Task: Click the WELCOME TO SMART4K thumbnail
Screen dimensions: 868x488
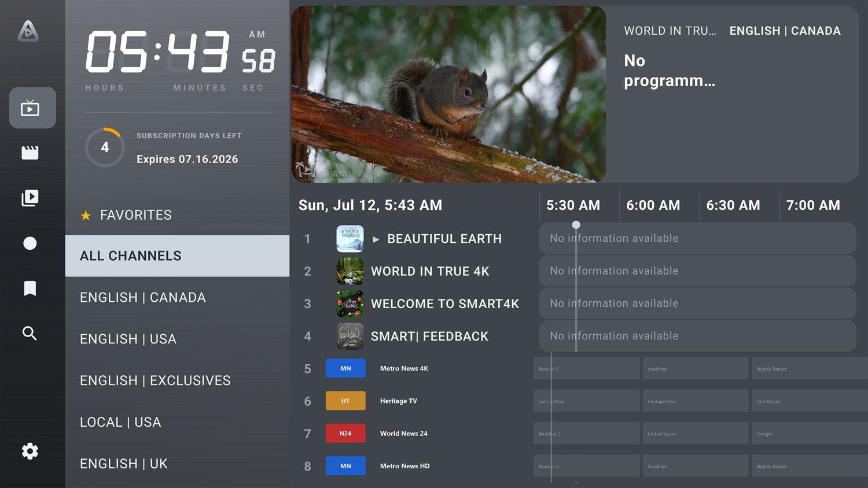Action: click(350, 304)
